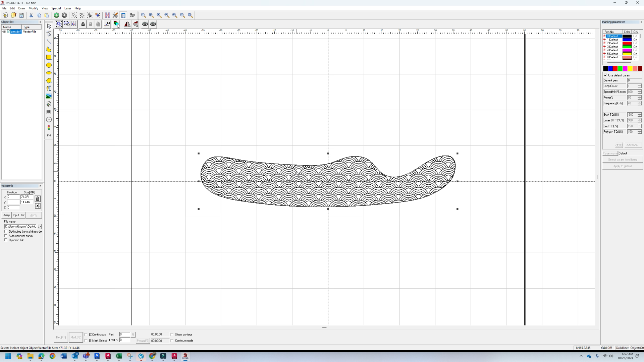This screenshot has width=644, height=362.
Task: Click the Cut scissors icon
Action: (x=31, y=15)
